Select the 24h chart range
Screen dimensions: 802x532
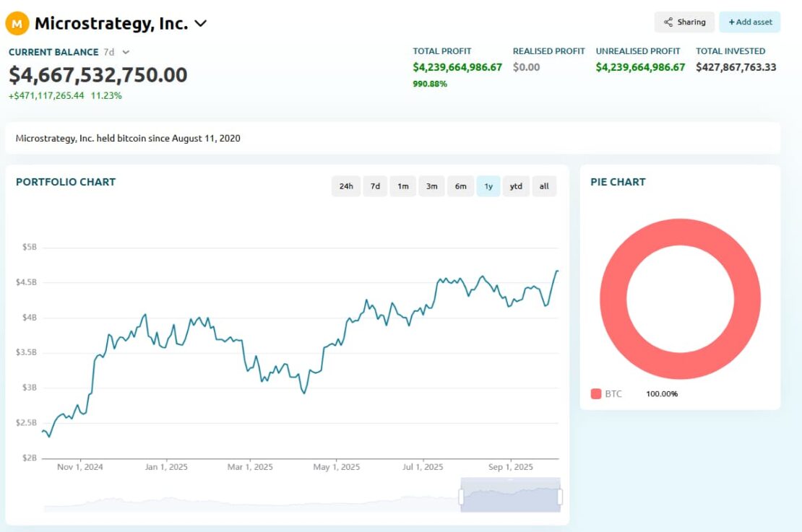(346, 186)
